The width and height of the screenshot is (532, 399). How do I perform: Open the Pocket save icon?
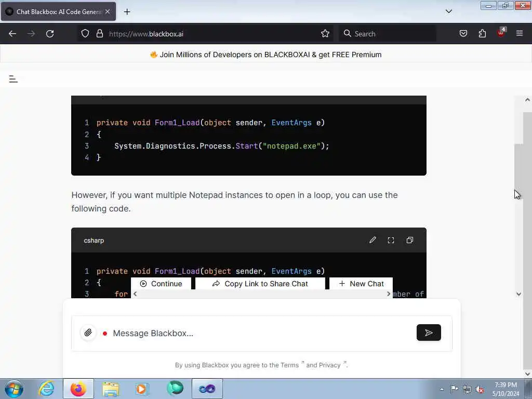(463, 34)
